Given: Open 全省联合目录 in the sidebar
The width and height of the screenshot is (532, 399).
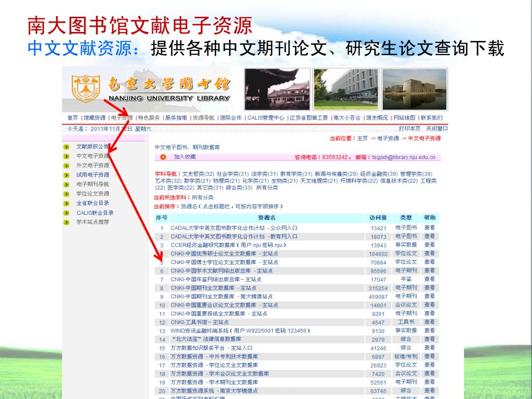Looking at the screenshot, I should click(93, 203).
